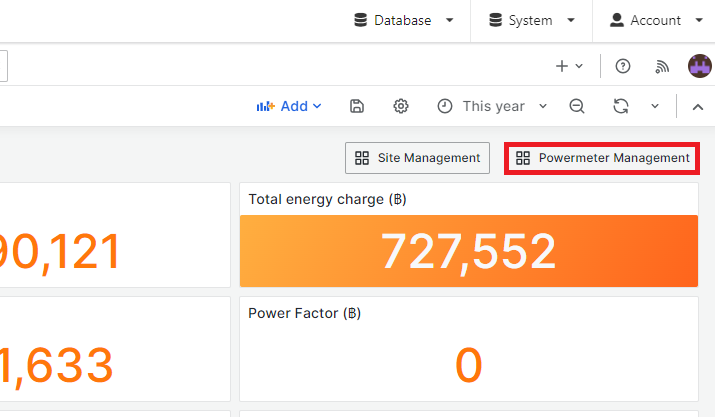The width and height of the screenshot is (715, 417).
Task: Click the Power Factor value 0
Action: 468,365
